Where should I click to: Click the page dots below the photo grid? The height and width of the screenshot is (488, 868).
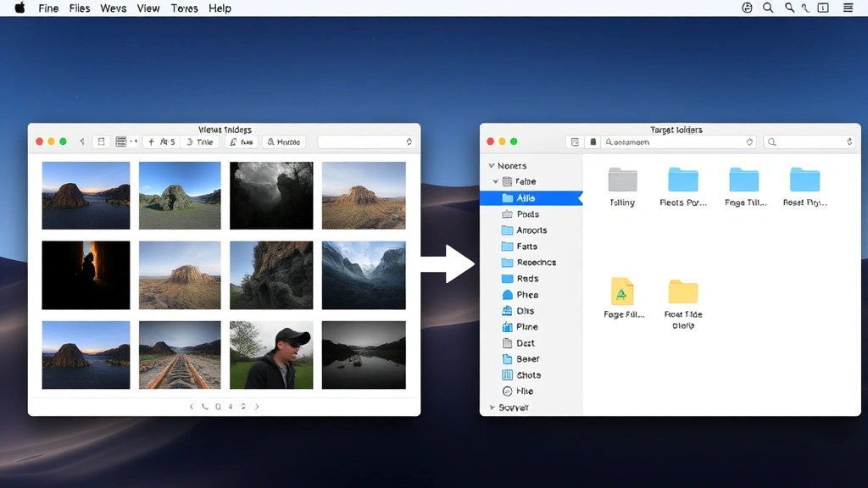[x=220, y=406]
